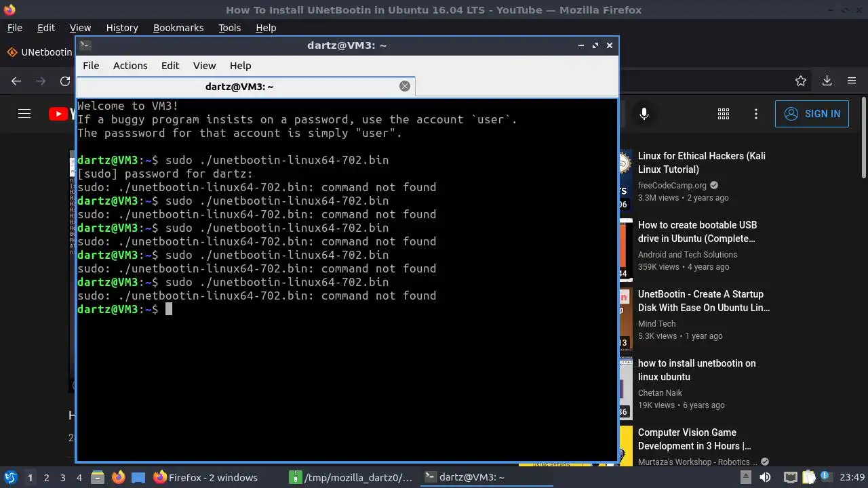Open Android and Tech Solutions channel
This screenshot has height=488, width=868.
(688, 255)
